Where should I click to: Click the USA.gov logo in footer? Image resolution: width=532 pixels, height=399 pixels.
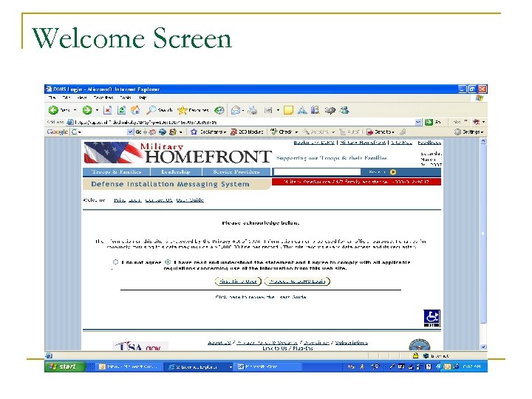pos(140,346)
